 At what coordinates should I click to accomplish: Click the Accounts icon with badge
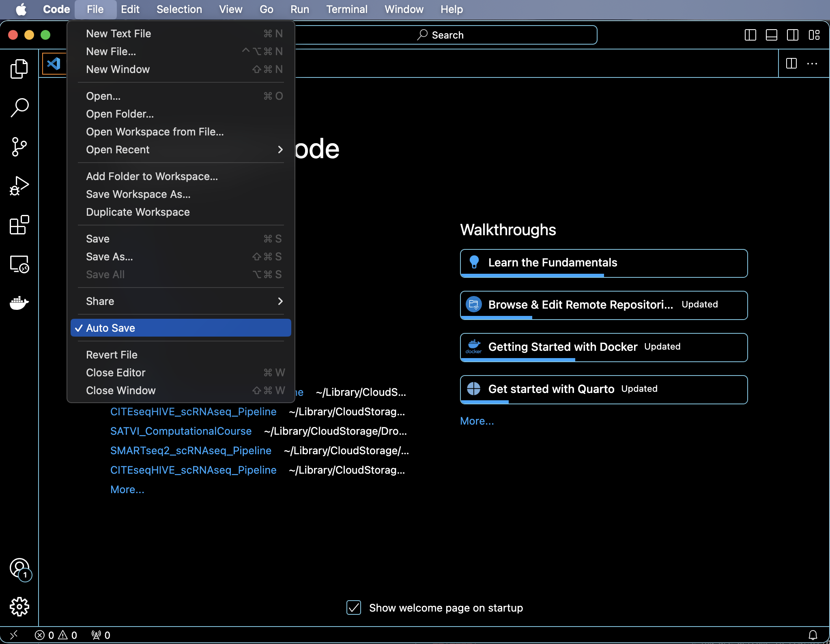(x=19, y=569)
